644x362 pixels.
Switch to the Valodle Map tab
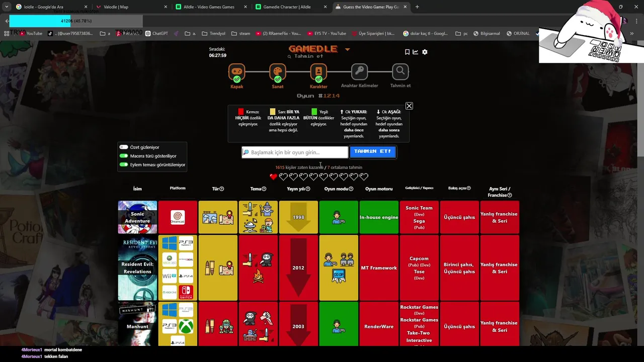[x=132, y=7]
